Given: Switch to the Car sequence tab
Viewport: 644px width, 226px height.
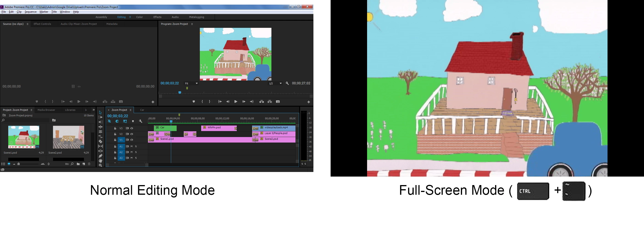Looking at the screenshot, I should click(142, 110).
